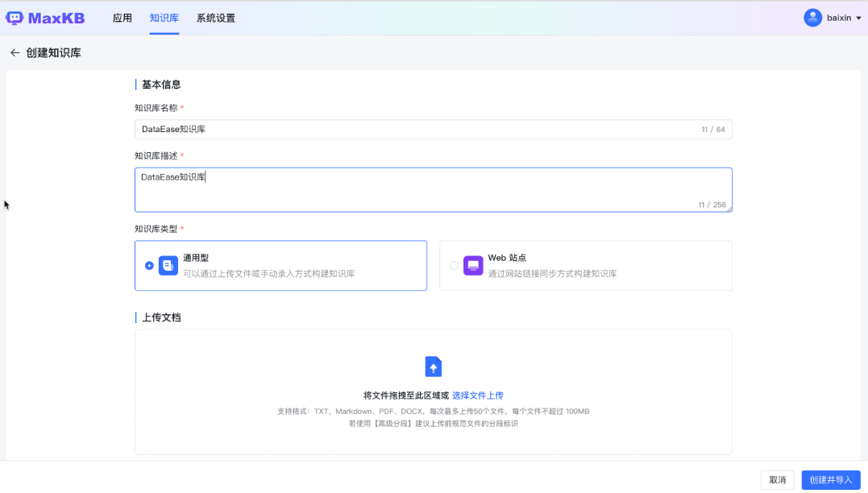This screenshot has height=493, width=868.
Task: Click the 选择文件上传 link
Action: click(479, 395)
